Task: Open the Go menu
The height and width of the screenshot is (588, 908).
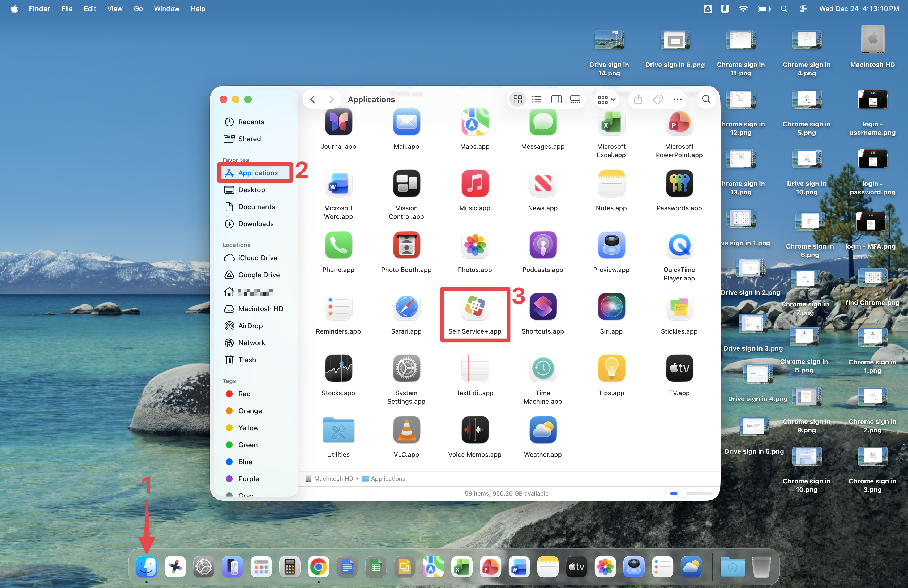Action: (138, 9)
